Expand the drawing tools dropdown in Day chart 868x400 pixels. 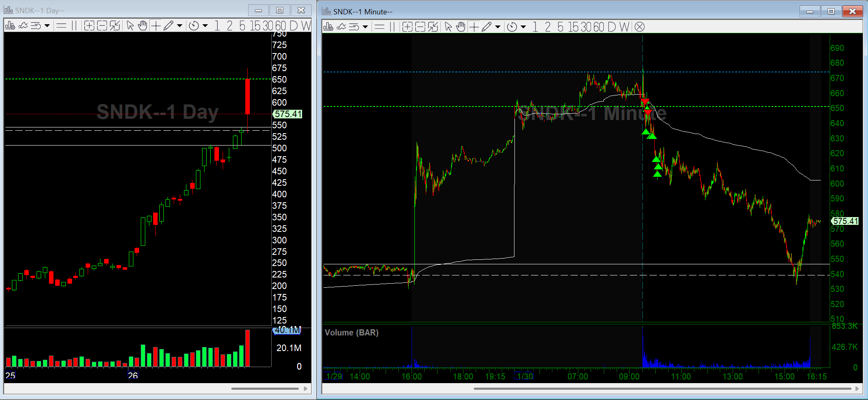179,26
